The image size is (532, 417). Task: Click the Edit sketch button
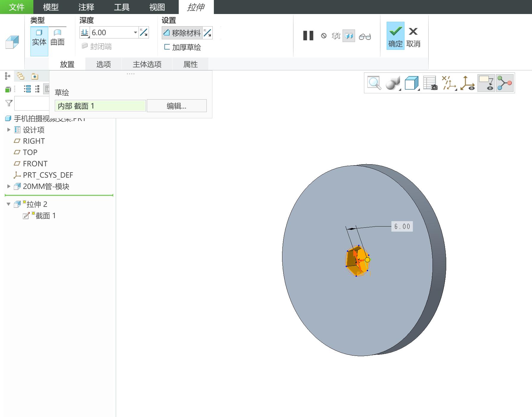click(177, 106)
